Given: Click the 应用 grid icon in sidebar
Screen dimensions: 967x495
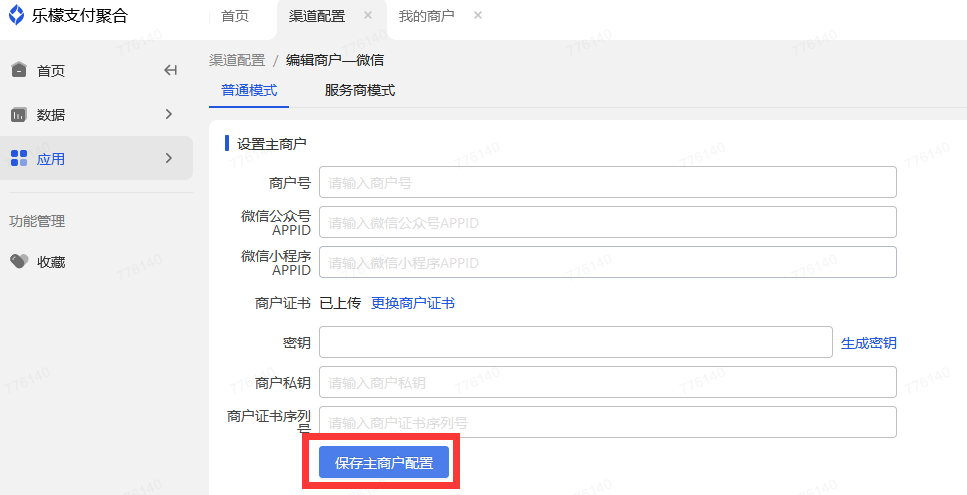Looking at the screenshot, I should (19, 158).
